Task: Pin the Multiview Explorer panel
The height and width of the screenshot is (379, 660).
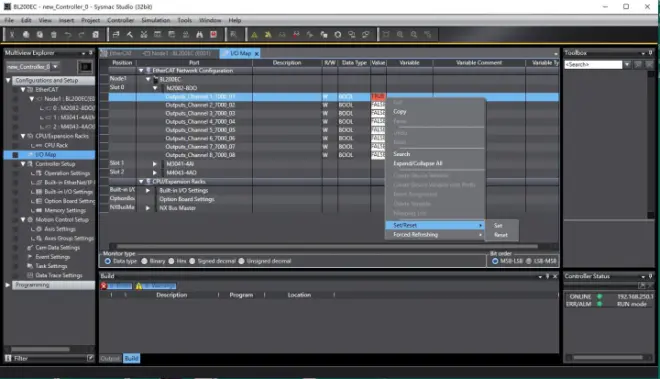Action: click(90, 53)
